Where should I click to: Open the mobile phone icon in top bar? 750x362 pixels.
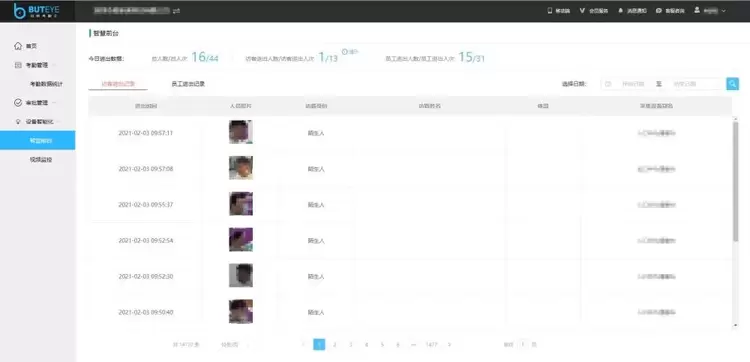coord(550,11)
